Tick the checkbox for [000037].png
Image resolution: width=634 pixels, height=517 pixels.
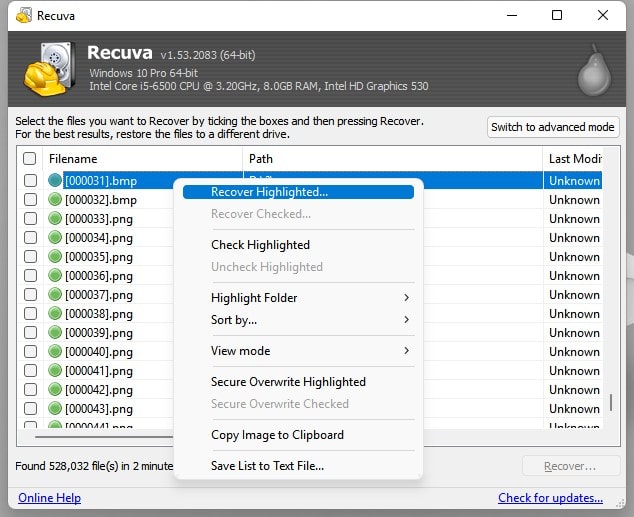pyautogui.click(x=30, y=294)
